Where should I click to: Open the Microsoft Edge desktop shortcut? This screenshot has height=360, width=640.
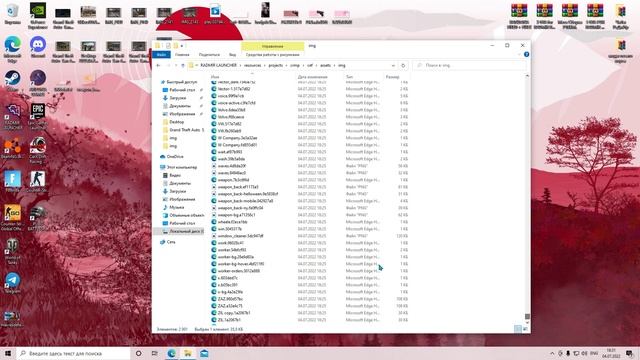(12, 49)
